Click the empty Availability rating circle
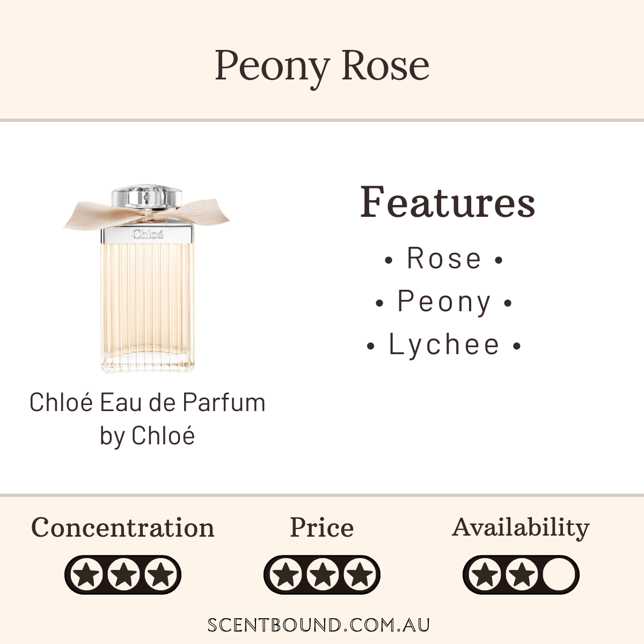Screen dimensions: 644x644 coord(558,575)
